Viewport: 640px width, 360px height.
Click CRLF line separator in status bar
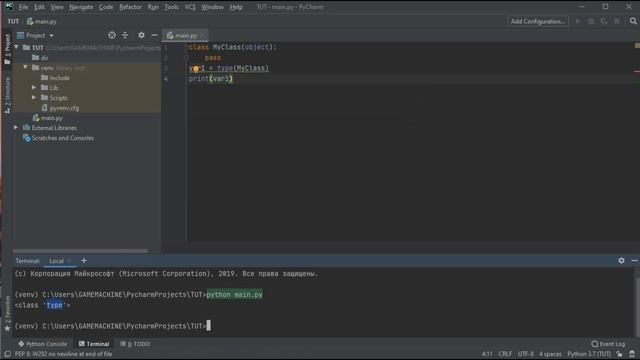tap(505, 354)
